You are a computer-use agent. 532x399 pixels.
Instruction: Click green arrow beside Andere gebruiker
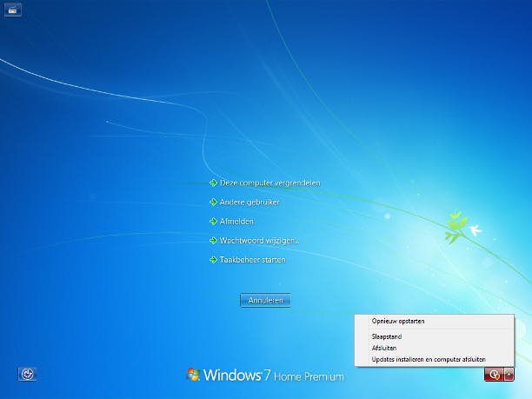[213, 203]
